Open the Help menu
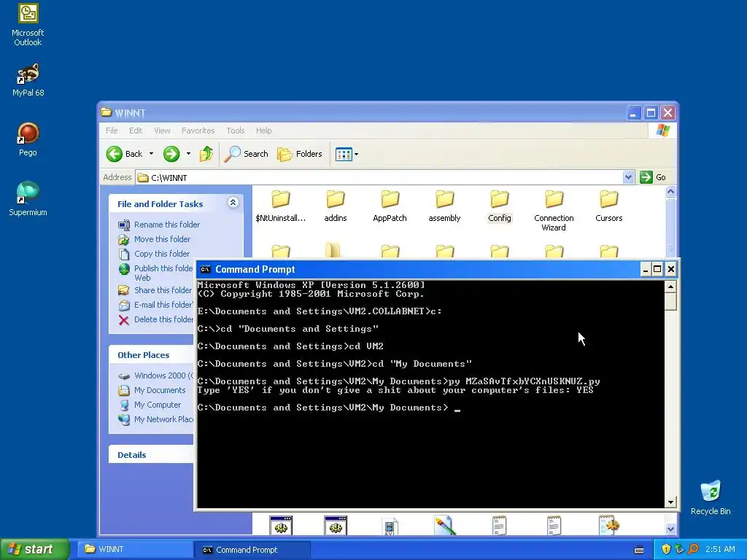Viewport: 747px width, 560px height. coord(263,131)
